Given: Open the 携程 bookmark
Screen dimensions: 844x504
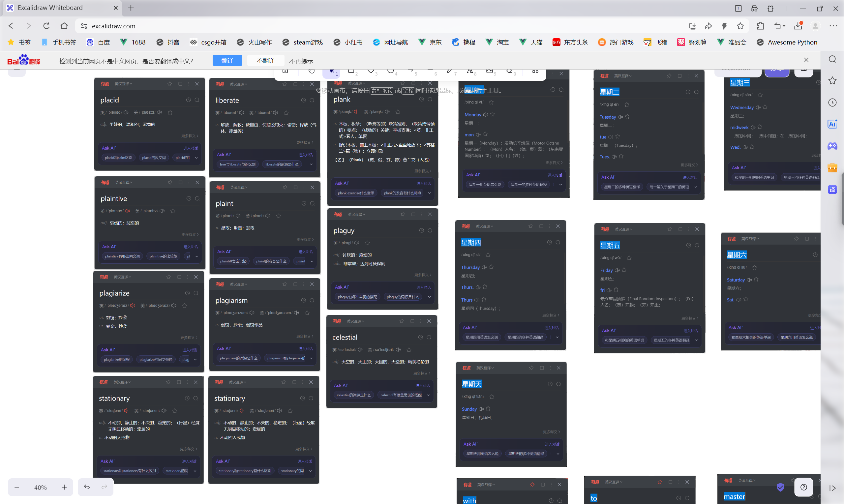Looking at the screenshot, I should (463, 42).
